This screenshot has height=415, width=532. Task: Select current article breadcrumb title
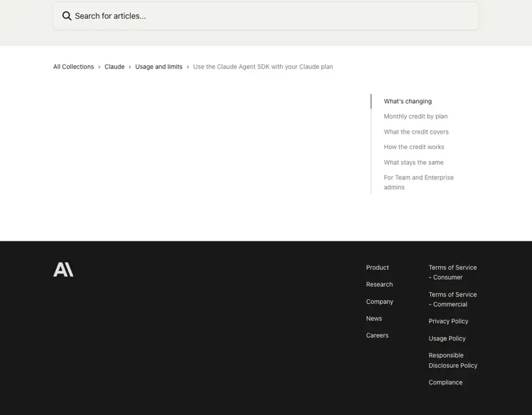click(x=263, y=67)
